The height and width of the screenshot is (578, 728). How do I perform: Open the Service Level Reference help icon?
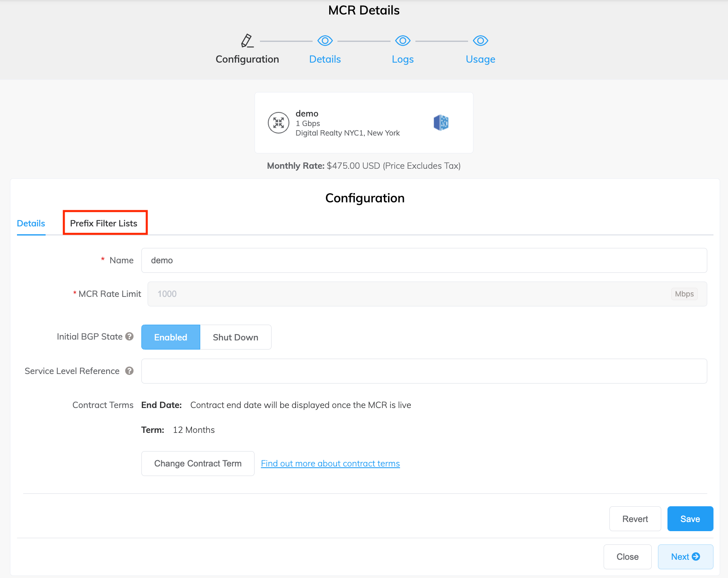click(x=129, y=371)
